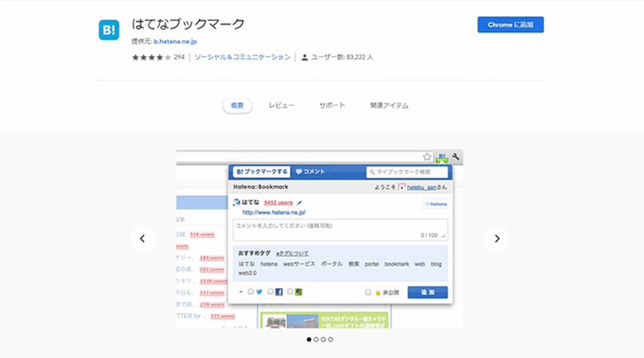The width and height of the screenshot is (644, 358).
Task: Select the recommended tag 検索
Action: [354, 264]
